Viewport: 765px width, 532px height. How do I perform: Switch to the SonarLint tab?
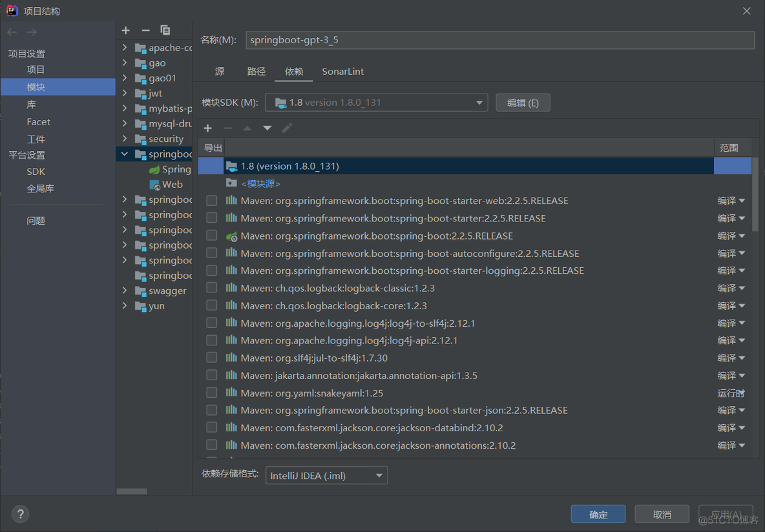[343, 72]
